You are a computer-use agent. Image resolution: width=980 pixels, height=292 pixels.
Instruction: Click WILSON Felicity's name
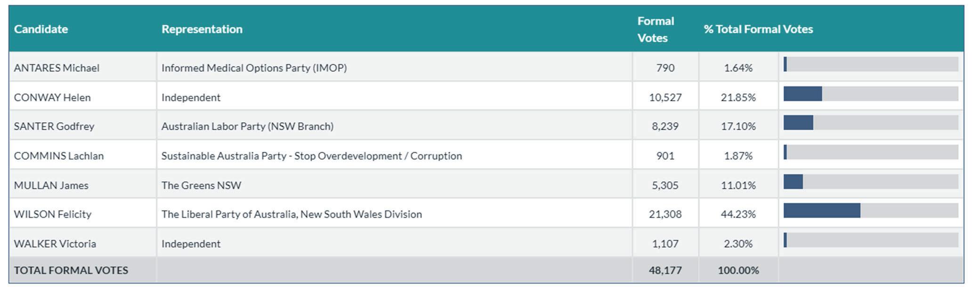53,214
